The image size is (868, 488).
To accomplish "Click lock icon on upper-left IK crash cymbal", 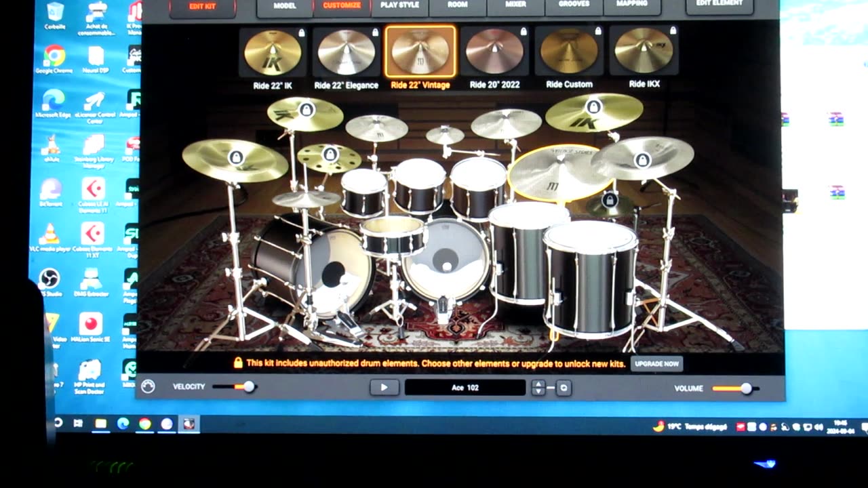I will tap(307, 109).
